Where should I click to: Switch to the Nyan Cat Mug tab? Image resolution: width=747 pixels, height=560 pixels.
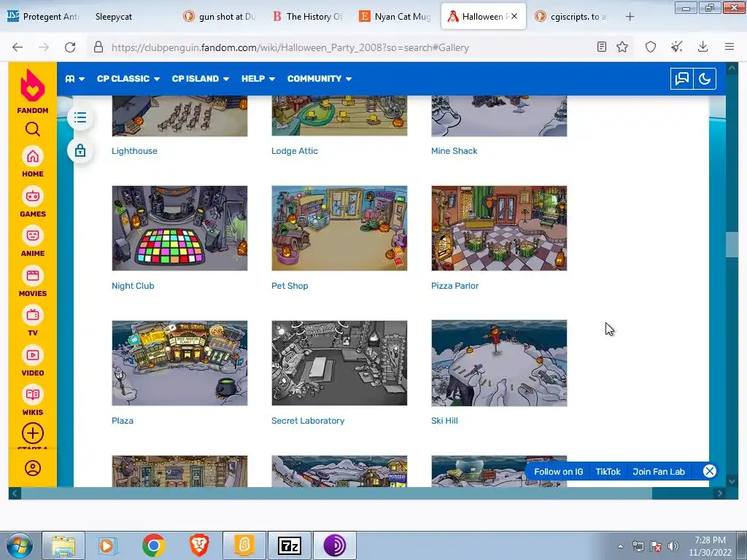pos(395,17)
